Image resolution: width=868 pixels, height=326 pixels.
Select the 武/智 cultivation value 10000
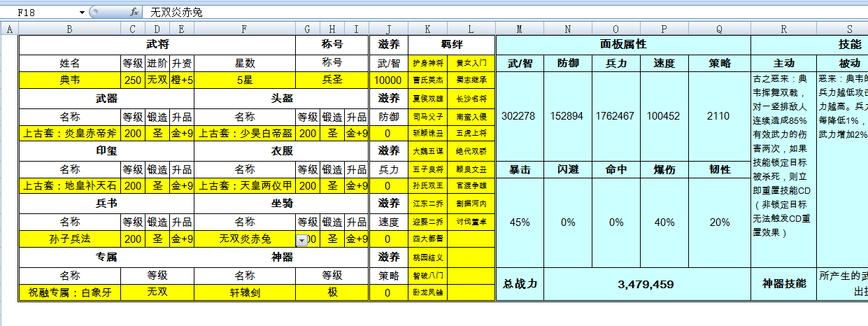pos(388,80)
